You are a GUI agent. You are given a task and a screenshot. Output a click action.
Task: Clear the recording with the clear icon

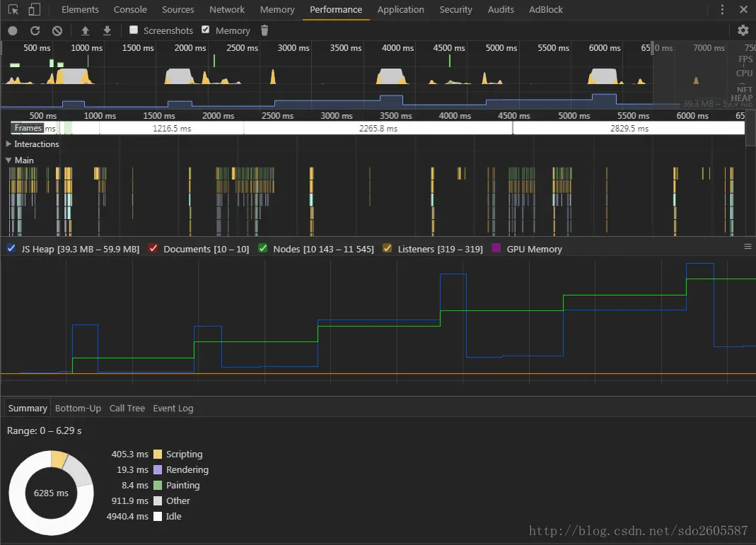pos(57,30)
